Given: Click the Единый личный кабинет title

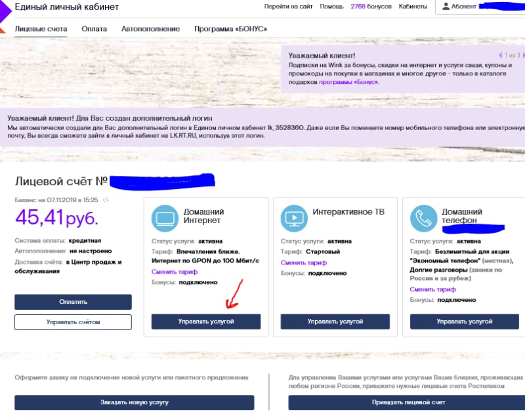Looking at the screenshot, I should coord(67,7).
